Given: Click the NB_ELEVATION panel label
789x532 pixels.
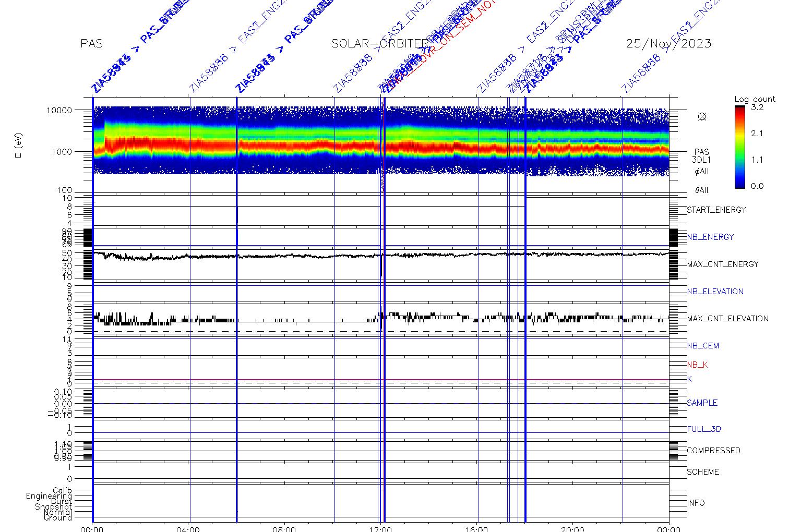Looking at the screenshot, I should pos(715,292).
